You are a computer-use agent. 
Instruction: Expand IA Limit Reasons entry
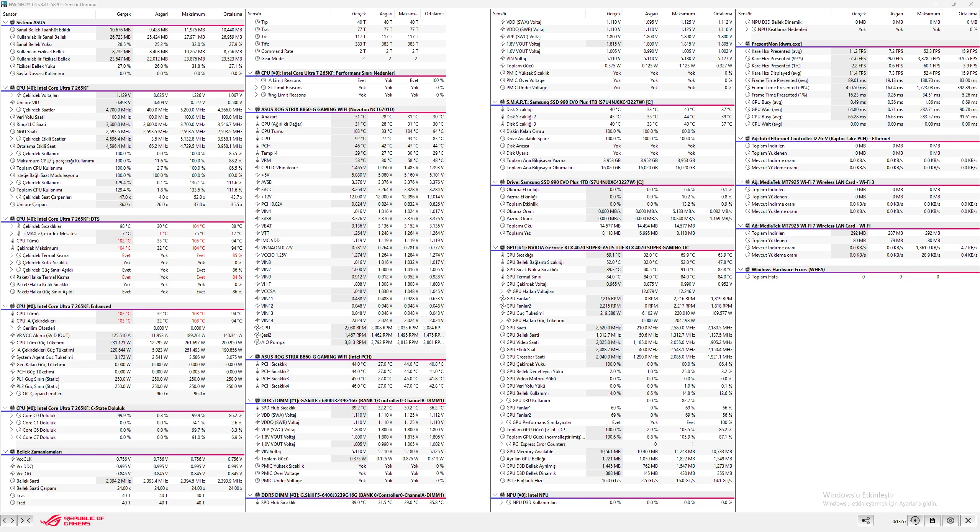click(256, 80)
